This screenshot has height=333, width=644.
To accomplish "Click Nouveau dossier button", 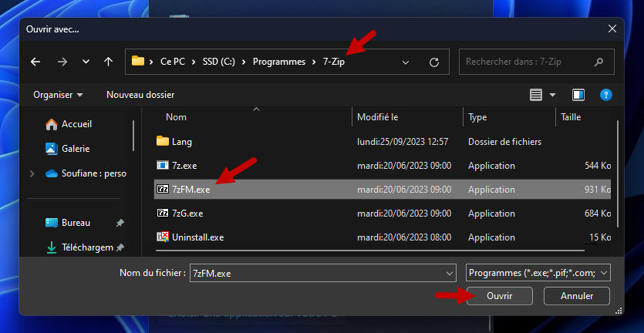I will (x=140, y=95).
